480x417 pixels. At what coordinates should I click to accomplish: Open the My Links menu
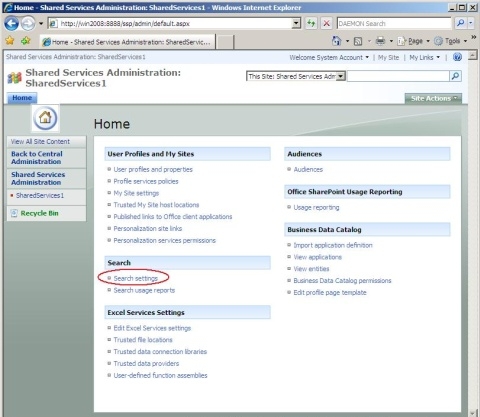(x=424, y=57)
